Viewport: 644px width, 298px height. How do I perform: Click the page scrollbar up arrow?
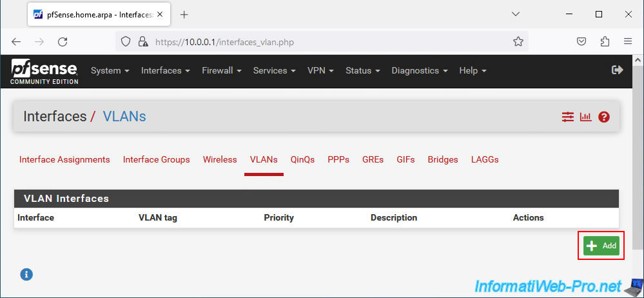click(x=638, y=60)
